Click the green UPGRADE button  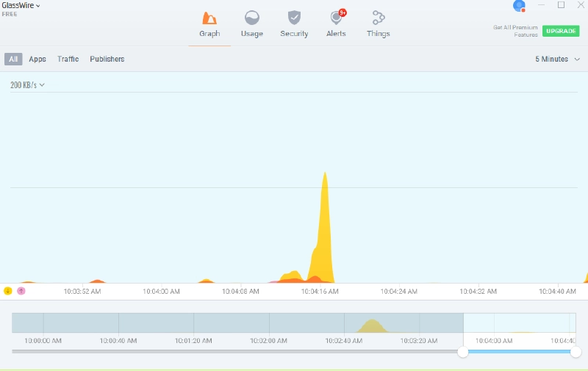click(x=561, y=31)
